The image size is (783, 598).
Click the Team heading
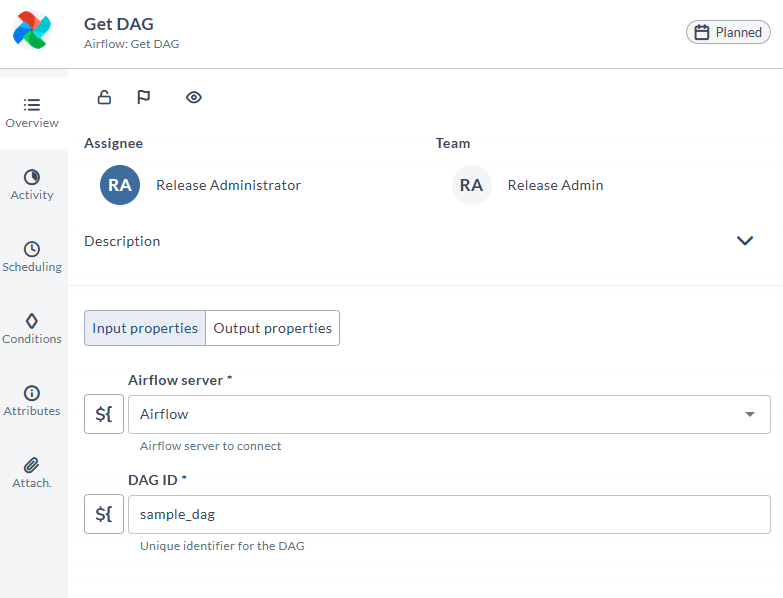coord(453,143)
